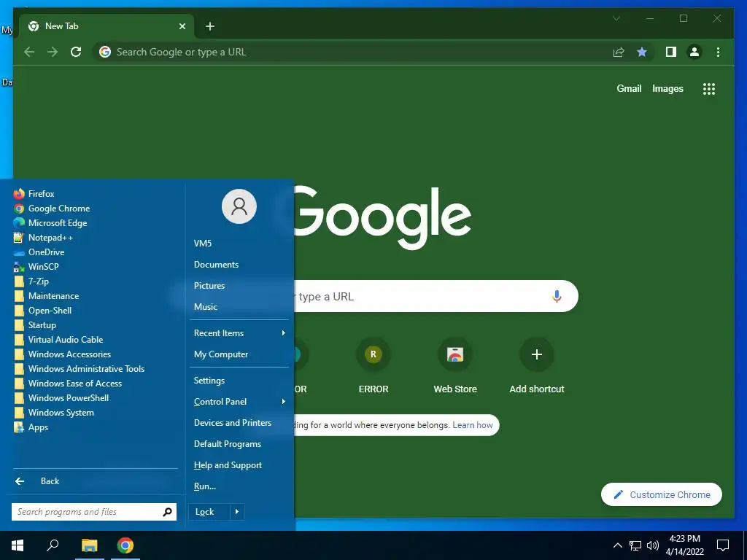The image size is (747, 560).
Task: Open the shutdown options arrow beside Lock
Action: [237, 512]
